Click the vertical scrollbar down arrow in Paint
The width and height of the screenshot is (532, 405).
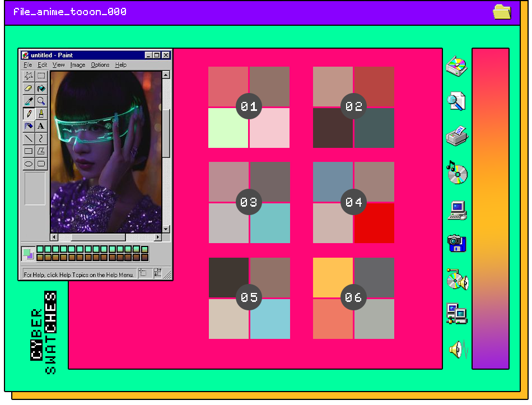pyautogui.click(x=166, y=229)
